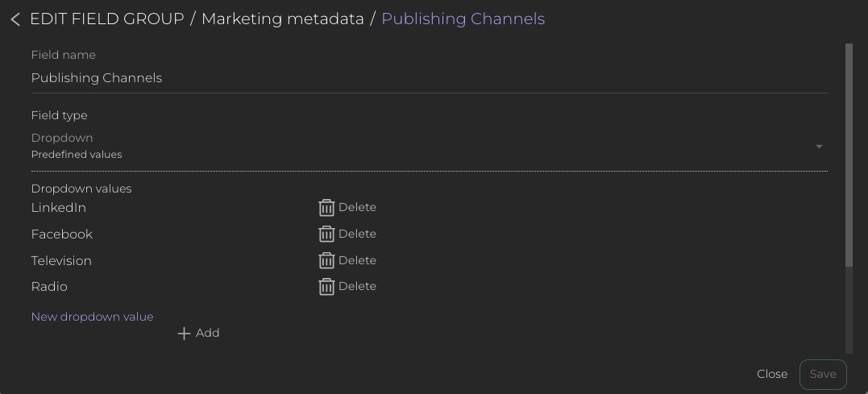Click trash icon next to Television
Screen dimensions: 868x394
[x=326, y=261]
